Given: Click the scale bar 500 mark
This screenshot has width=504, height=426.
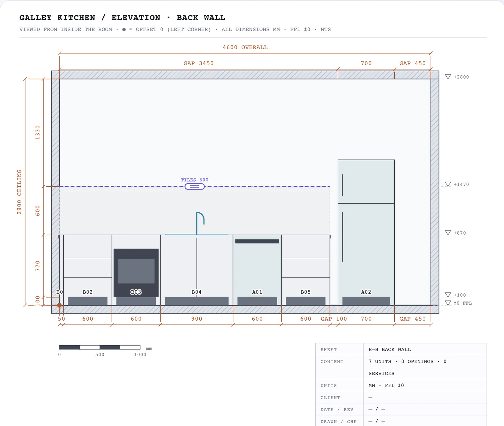Looking at the screenshot, I should (x=100, y=354).
